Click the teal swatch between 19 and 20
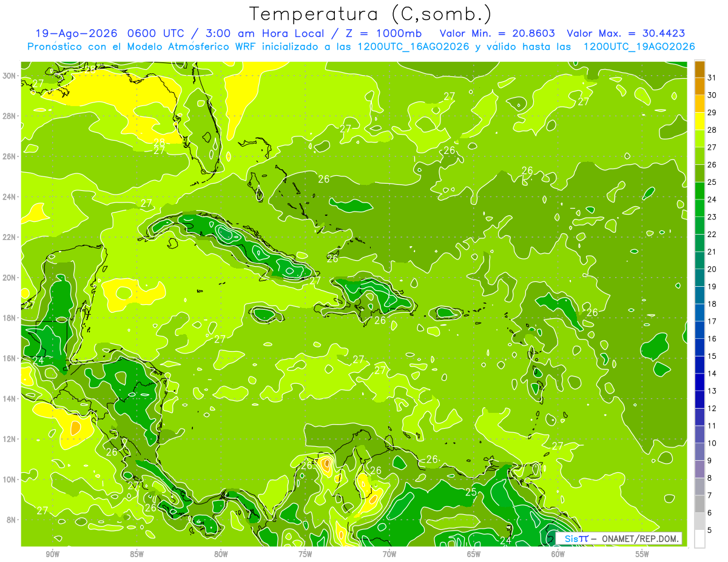Viewport: 728px width, 562px height. pos(699,277)
